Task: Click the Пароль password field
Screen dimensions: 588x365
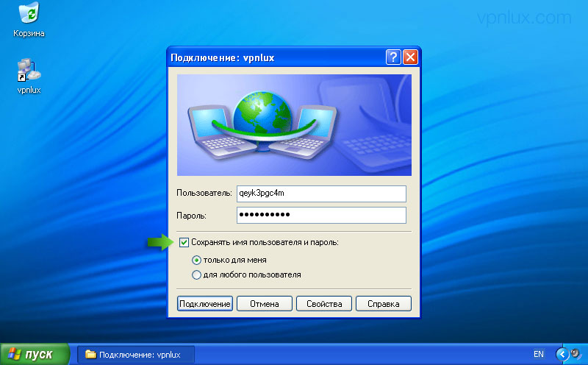Action: (x=321, y=215)
